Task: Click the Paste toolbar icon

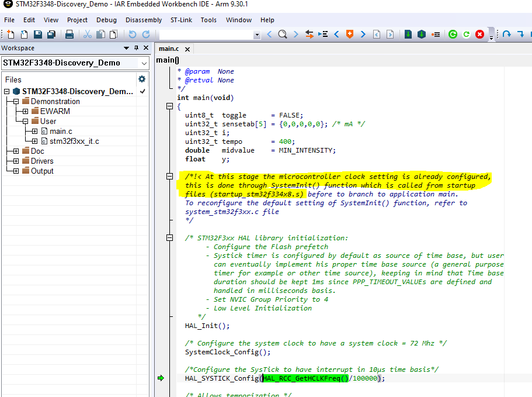Action: coord(114,34)
